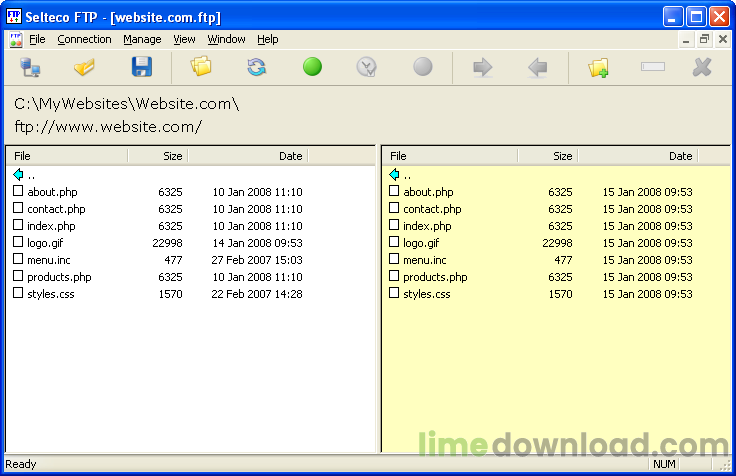Check logo.gif in the local pane

(18, 242)
